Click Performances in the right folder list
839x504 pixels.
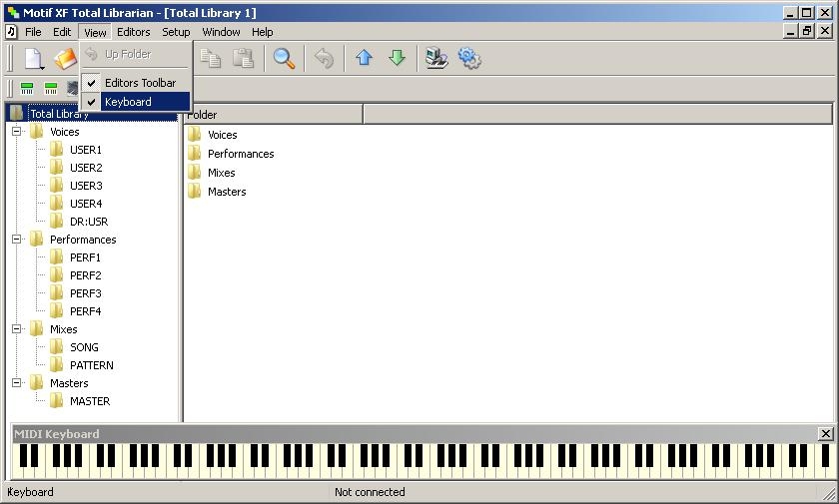pyautogui.click(x=241, y=154)
